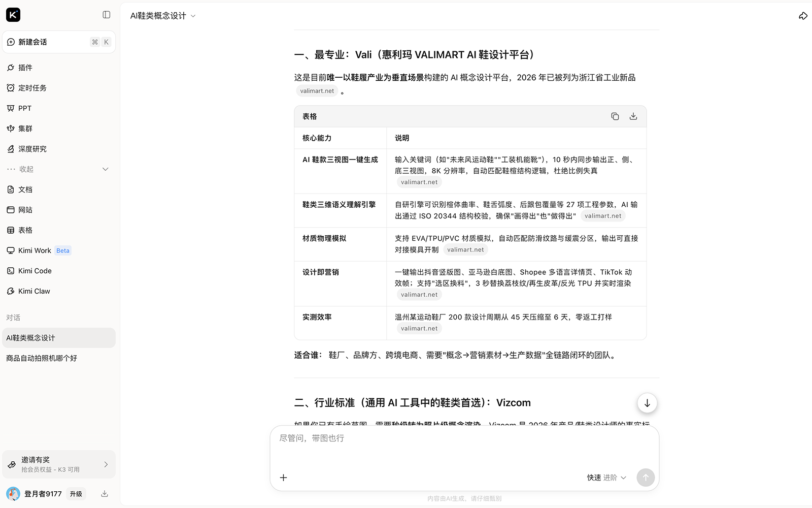Click the 说明 table header
This screenshot has height=508, width=812.
(x=517, y=138)
